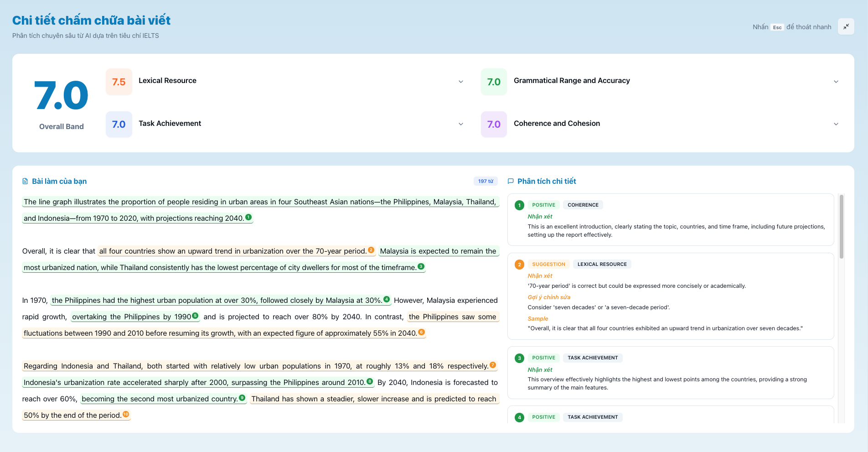Select the COHERENCE tag on feedback 1
868x452 pixels.
[583, 205]
